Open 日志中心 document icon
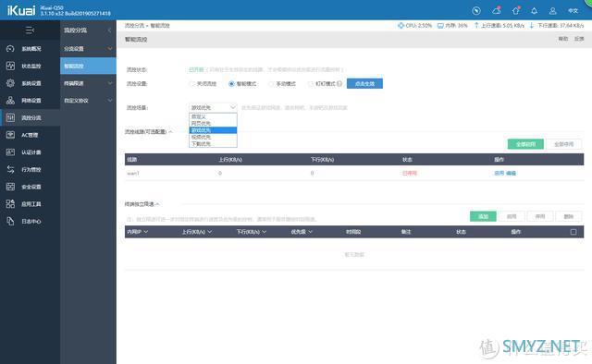This screenshot has height=364, width=592. coord(10,222)
